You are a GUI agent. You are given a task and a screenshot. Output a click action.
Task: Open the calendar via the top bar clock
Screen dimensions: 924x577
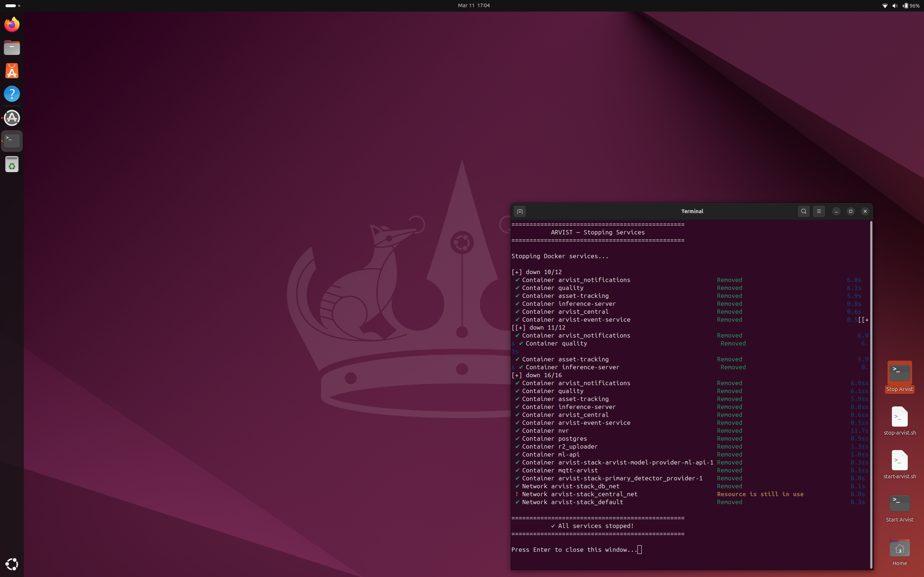[x=474, y=5]
